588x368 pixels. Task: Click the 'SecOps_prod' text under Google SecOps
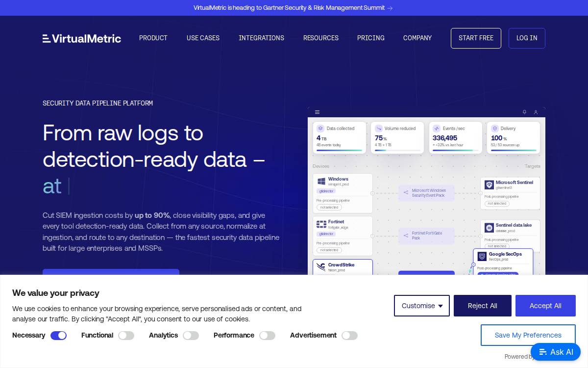(x=498, y=260)
